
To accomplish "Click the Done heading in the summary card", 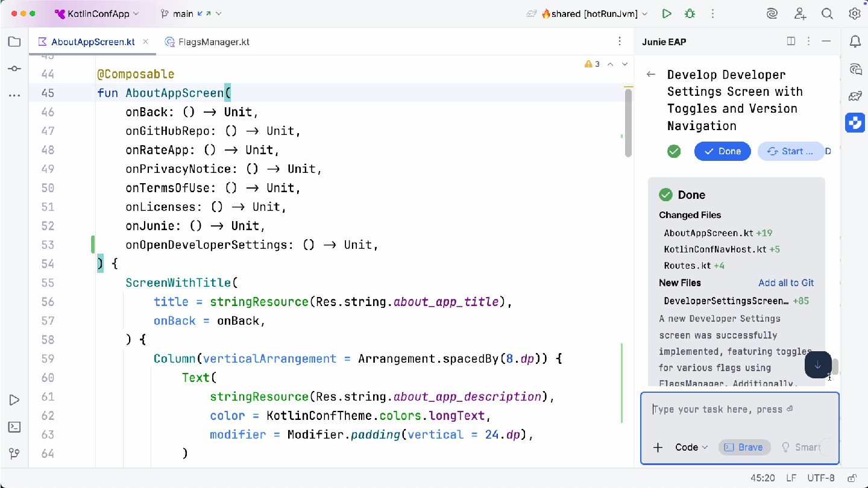I will tap(691, 195).
